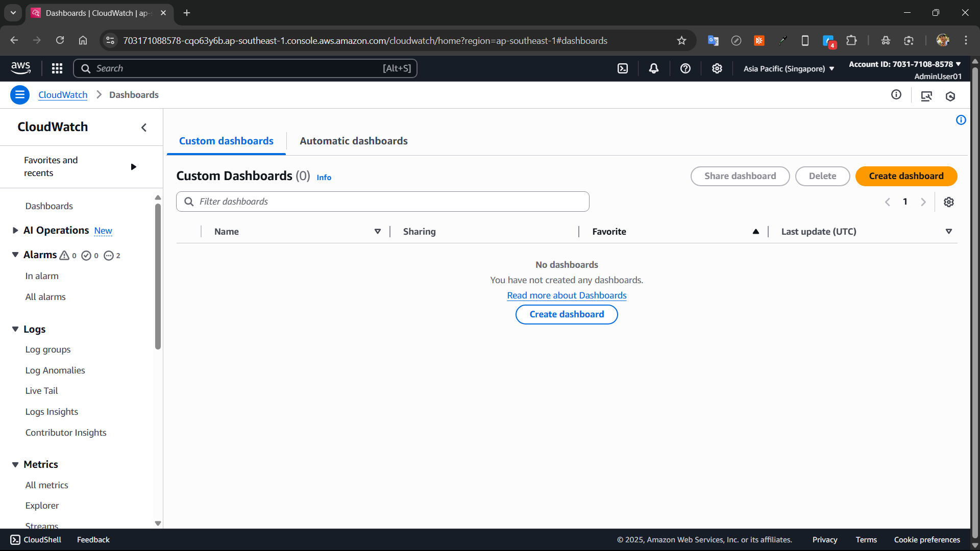Viewport: 980px width, 551px height.
Task: Open the browser extensions puzzle icon
Action: point(851,40)
